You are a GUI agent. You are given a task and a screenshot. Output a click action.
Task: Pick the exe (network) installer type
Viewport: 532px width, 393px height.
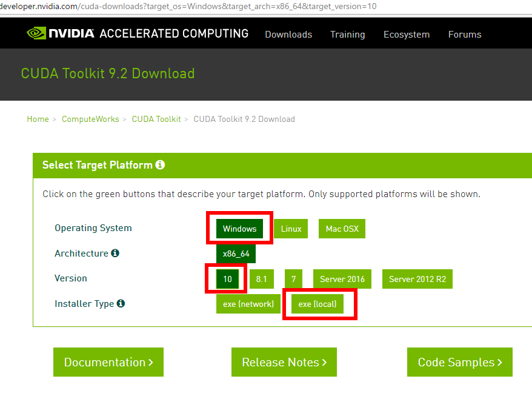(x=248, y=304)
